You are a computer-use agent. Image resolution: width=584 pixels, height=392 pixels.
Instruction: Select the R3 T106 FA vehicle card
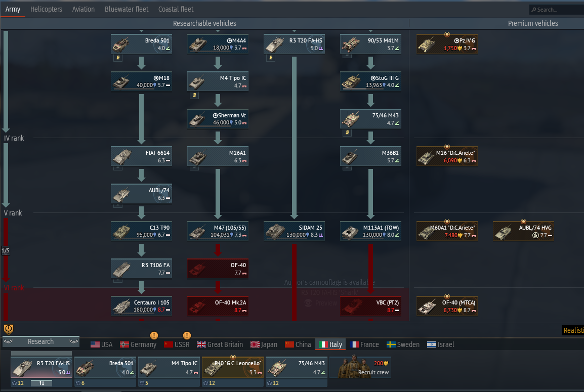142,269
